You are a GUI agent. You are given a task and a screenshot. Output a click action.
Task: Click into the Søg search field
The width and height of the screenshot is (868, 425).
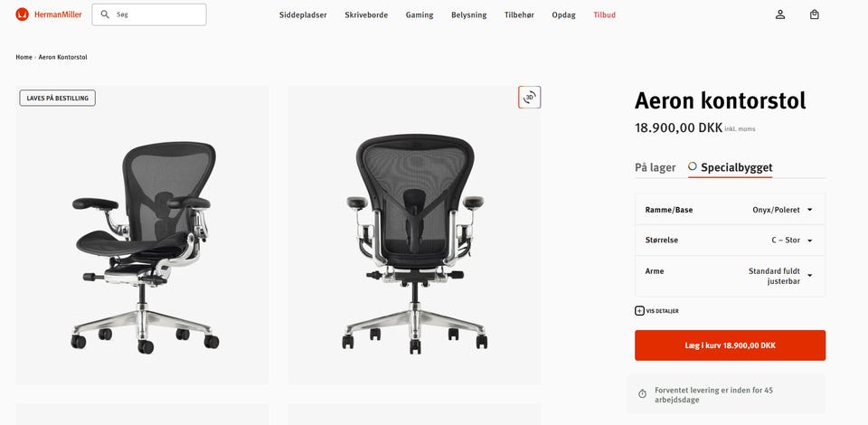point(149,14)
